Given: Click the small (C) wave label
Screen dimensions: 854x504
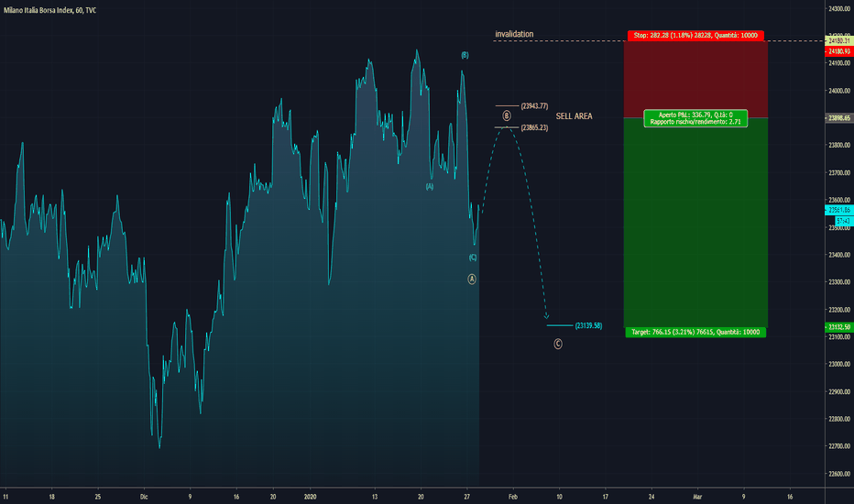Looking at the screenshot, I should pos(473,257).
